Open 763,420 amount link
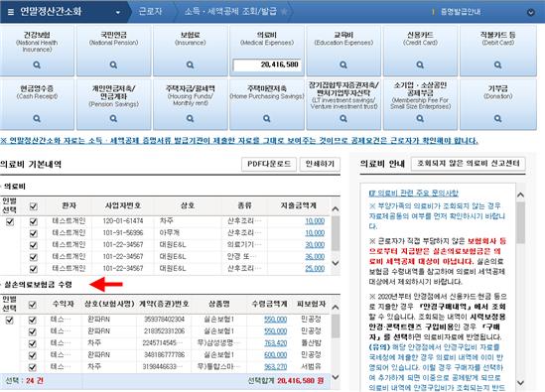The height and width of the screenshot is (392, 545). [275, 343]
